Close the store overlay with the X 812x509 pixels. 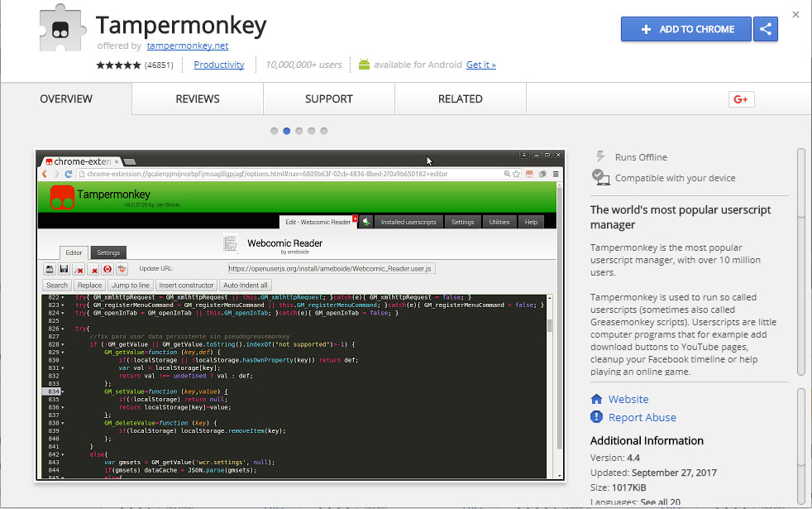[x=795, y=15]
